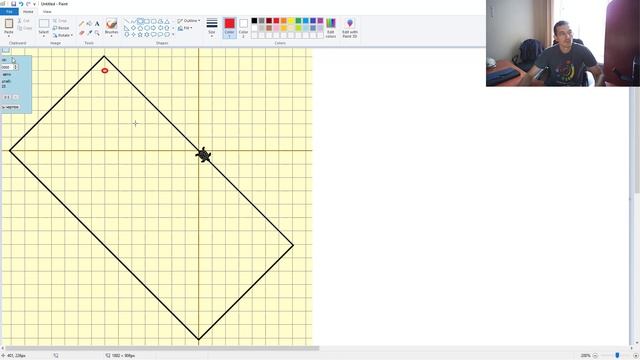
Task: Select the Right arrow shape
Action: click(153, 28)
